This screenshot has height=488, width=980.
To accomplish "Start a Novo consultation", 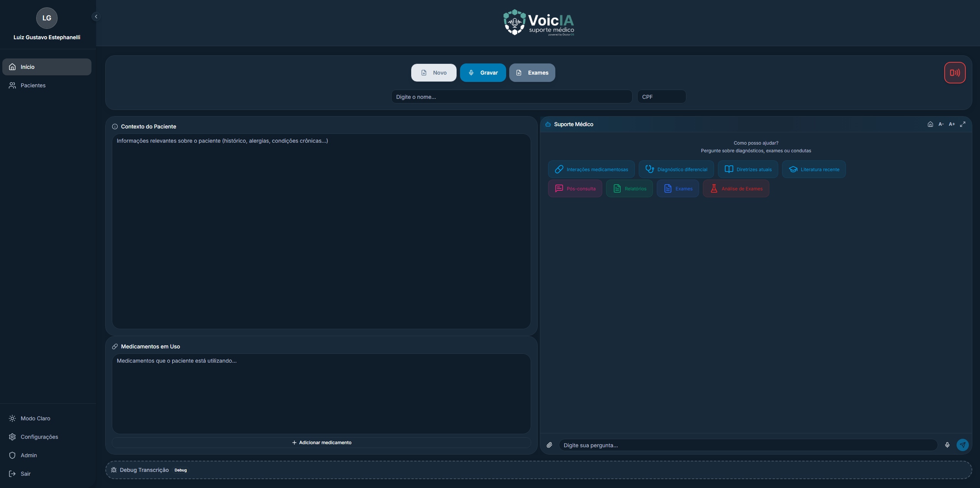I will (x=434, y=73).
